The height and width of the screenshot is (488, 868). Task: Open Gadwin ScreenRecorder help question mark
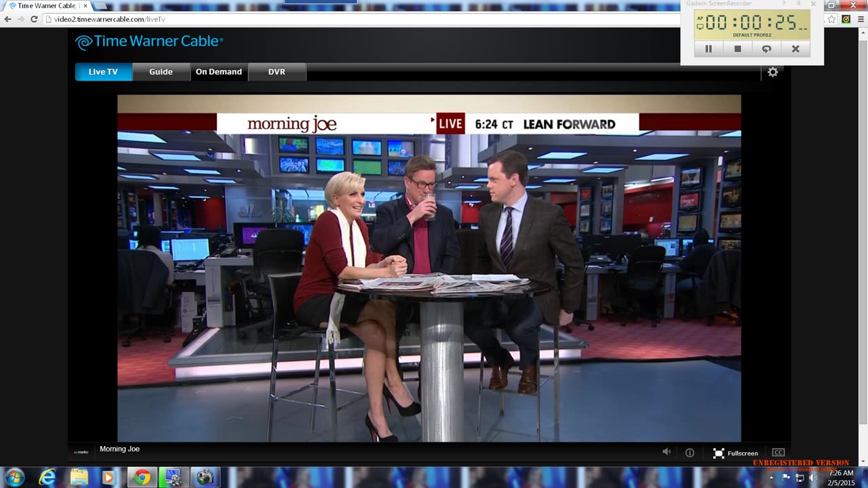pos(784,4)
